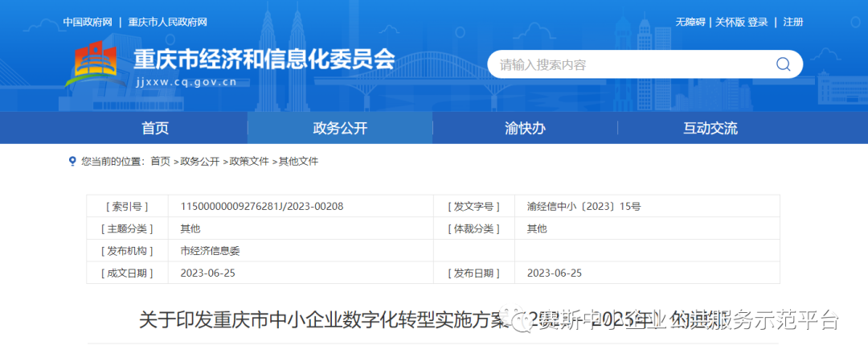Click the location pin icon in breadcrumb
The height and width of the screenshot is (358, 868).
click(72, 161)
